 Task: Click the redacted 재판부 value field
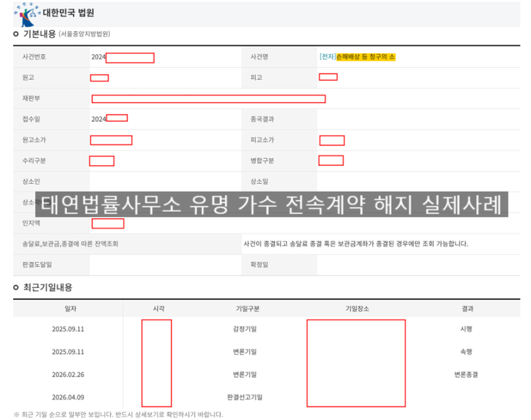(208, 99)
